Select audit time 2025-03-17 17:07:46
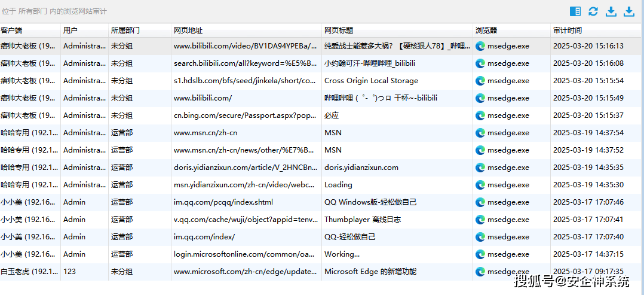The image size is (644, 295). pyautogui.click(x=588, y=202)
